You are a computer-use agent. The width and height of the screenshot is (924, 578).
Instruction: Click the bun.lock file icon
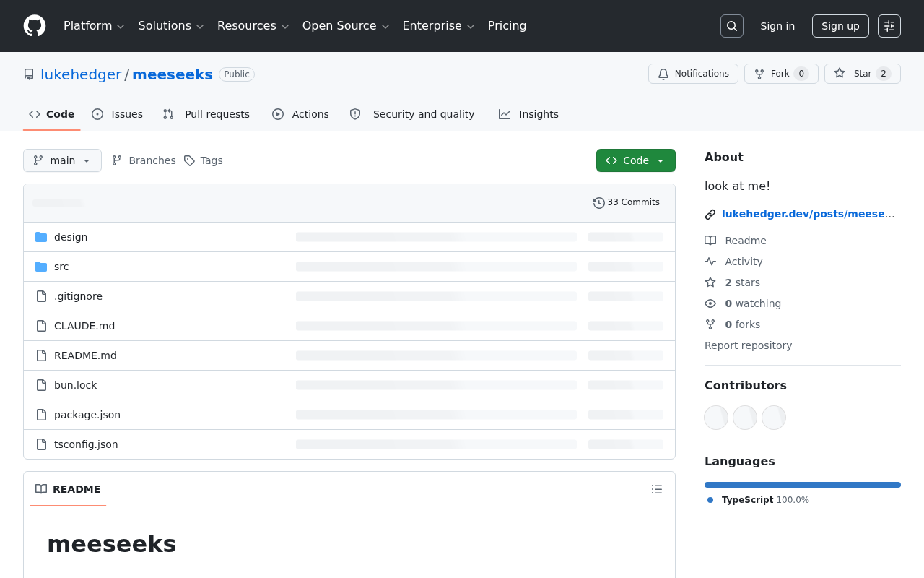point(41,385)
